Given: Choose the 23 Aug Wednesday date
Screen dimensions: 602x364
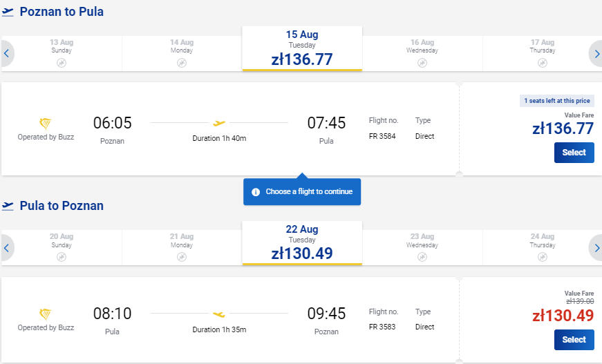Looking at the screenshot, I should (422, 247).
